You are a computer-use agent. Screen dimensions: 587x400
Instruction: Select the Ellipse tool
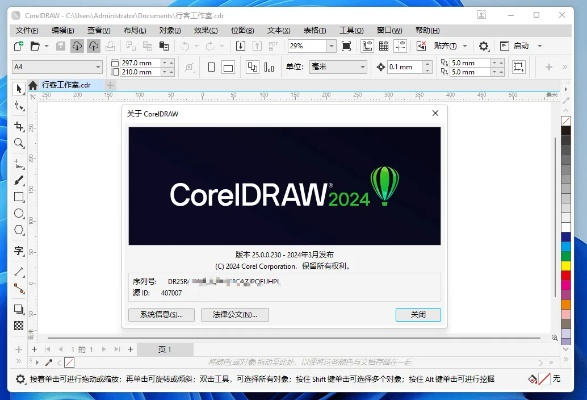point(19,213)
